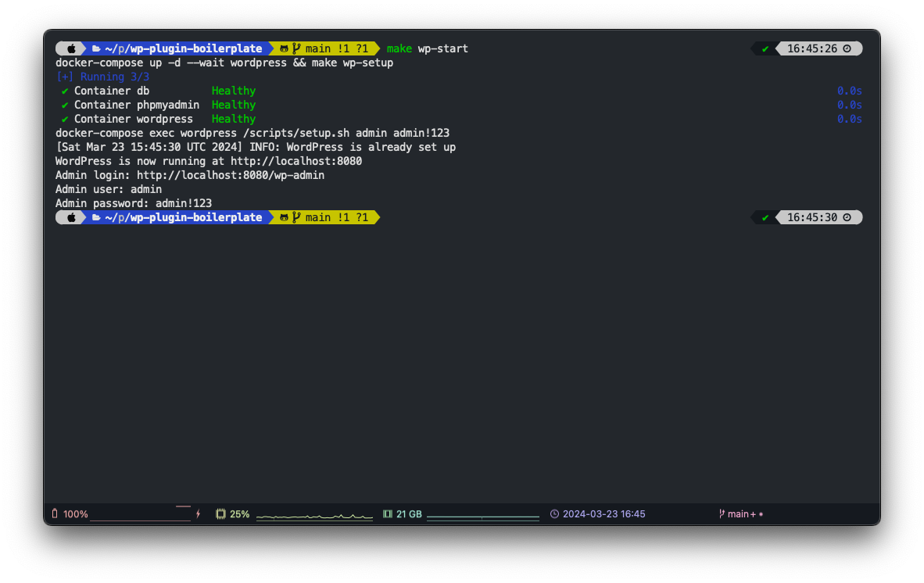Click the folder icon in the first prompt path
This screenshot has height=583, width=924.
pyautogui.click(x=96, y=49)
